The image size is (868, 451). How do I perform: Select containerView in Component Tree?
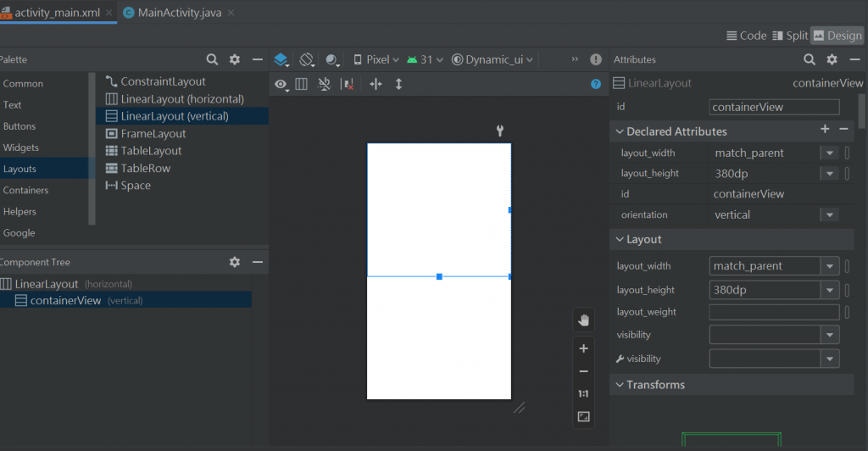click(65, 300)
